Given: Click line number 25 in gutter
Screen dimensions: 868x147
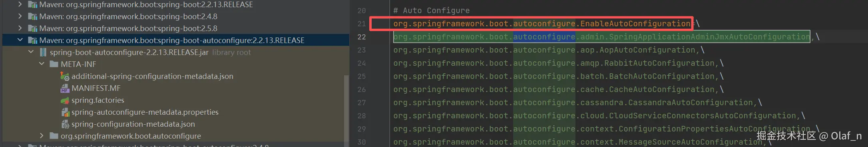Looking at the screenshot, I should pos(361,76).
